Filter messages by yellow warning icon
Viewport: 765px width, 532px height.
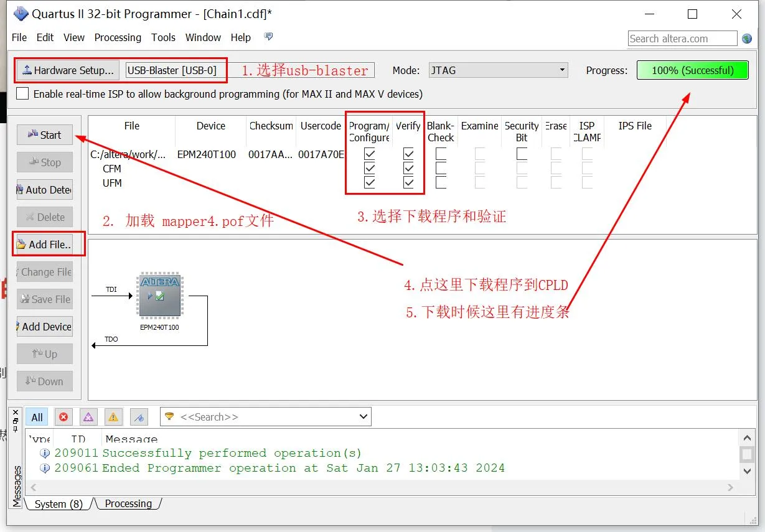pyautogui.click(x=113, y=417)
